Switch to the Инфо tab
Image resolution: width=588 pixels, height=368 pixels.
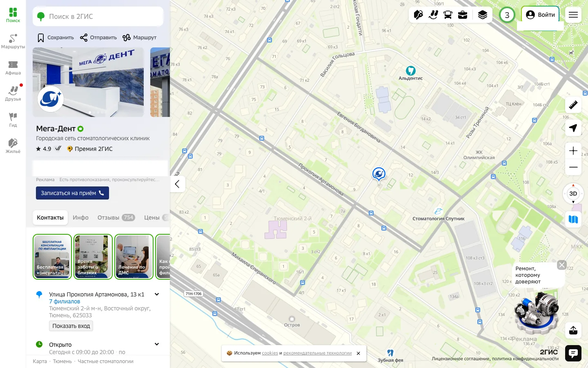pos(81,218)
